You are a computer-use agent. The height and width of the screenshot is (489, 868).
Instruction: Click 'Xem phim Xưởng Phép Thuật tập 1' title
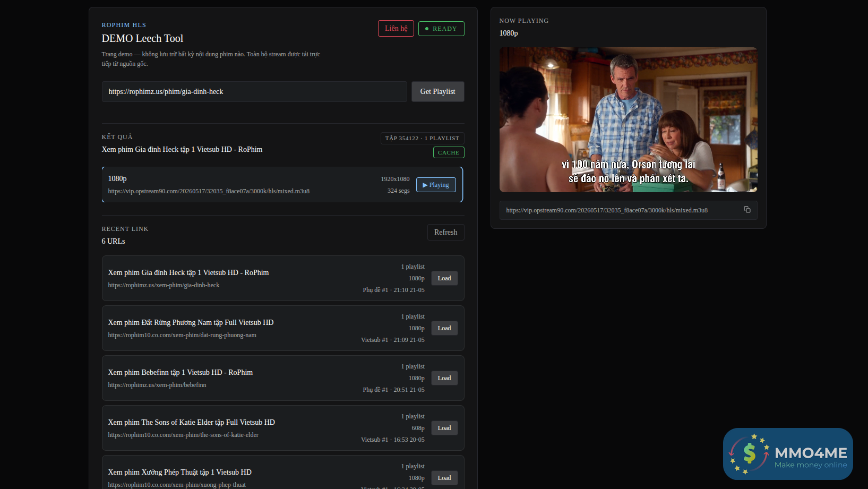180,472
